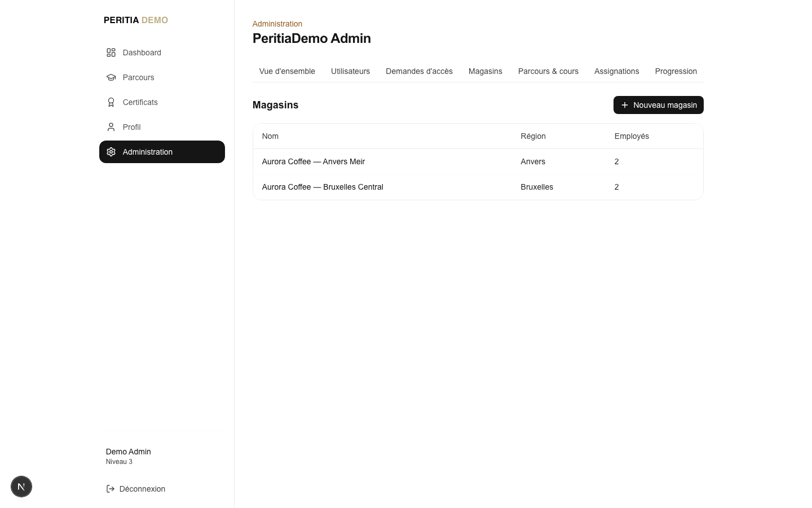The width and height of the screenshot is (812, 508).
Task: Click the Déconnexion logout arrow icon
Action: click(x=111, y=489)
